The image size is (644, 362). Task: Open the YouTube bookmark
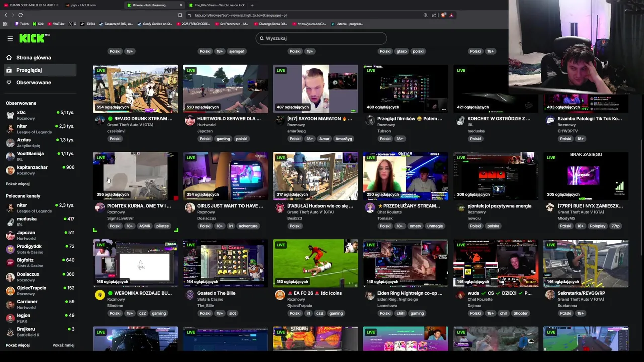pos(56,24)
